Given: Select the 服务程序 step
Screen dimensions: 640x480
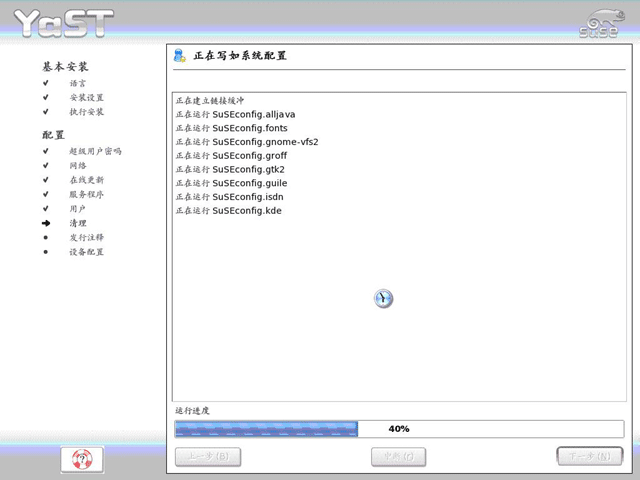Looking at the screenshot, I should point(87,194).
